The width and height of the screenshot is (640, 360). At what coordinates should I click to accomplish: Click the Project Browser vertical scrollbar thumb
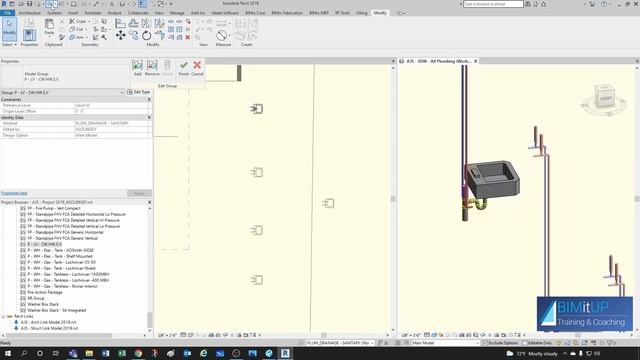pyautogui.click(x=149, y=320)
